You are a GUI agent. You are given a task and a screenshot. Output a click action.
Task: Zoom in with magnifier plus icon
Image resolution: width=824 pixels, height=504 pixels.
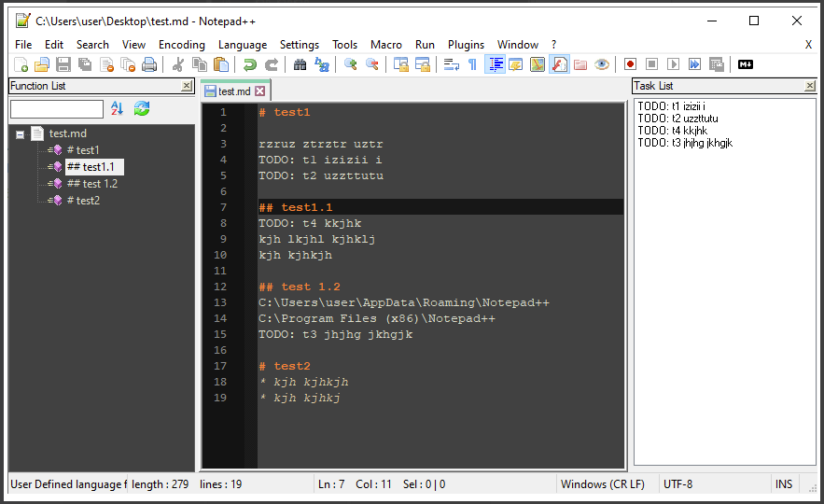(x=351, y=64)
